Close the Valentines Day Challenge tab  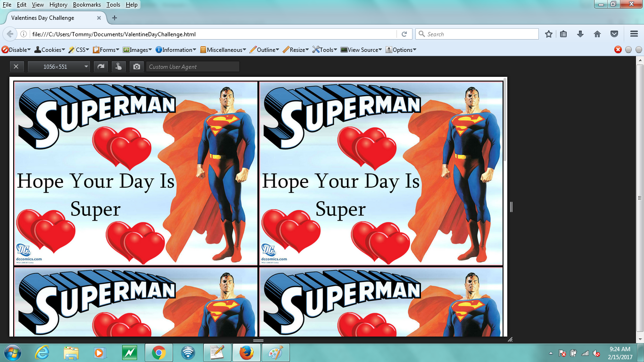[x=99, y=18]
